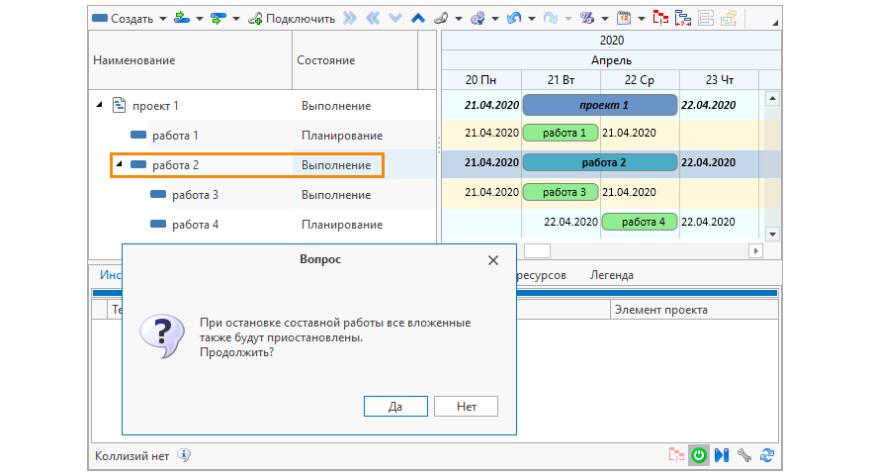Screen dimensions: 870x475
Task: Click the gear with people icon
Action: pyautogui.click(x=478, y=18)
